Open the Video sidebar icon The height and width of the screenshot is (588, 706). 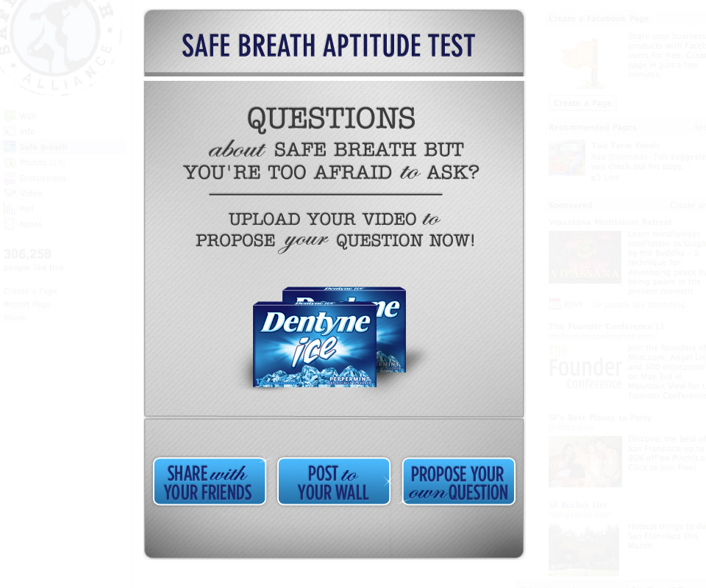[x=10, y=193]
